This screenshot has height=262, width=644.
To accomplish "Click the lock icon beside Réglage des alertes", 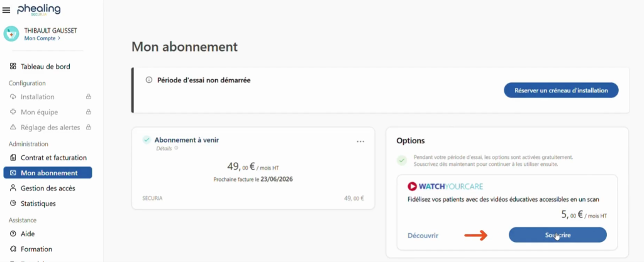I will point(89,128).
